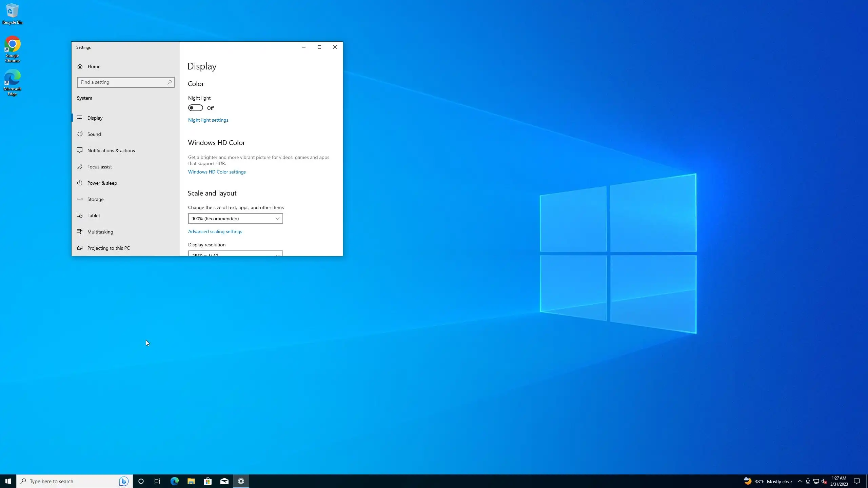Select the Focus assist moon icon
This screenshot has height=488, width=868.
[x=80, y=166]
